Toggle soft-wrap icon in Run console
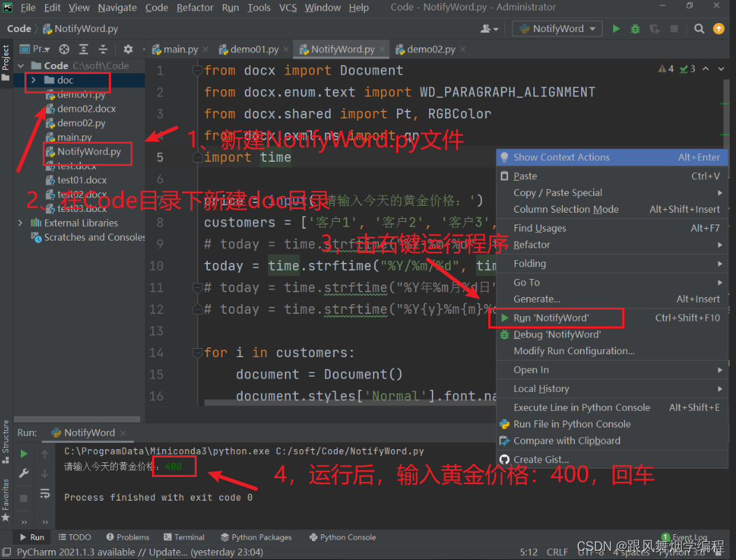The image size is (736, 560). coord(45,493)
